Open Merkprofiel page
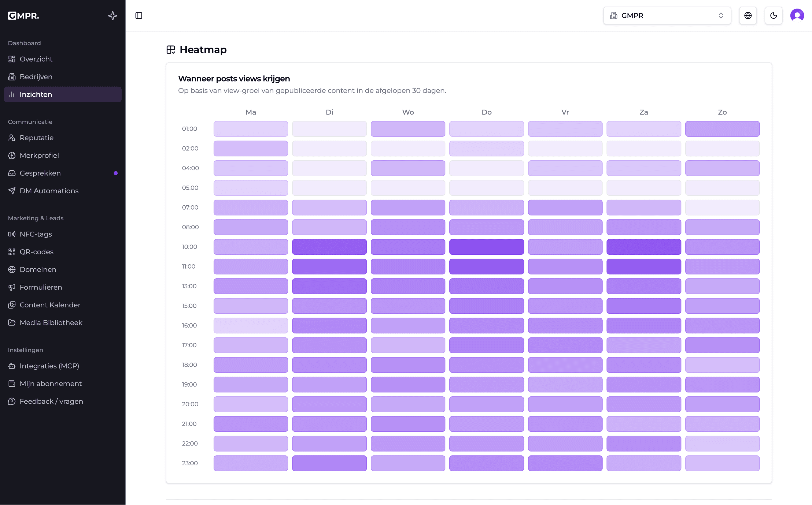 pos(63,155)
